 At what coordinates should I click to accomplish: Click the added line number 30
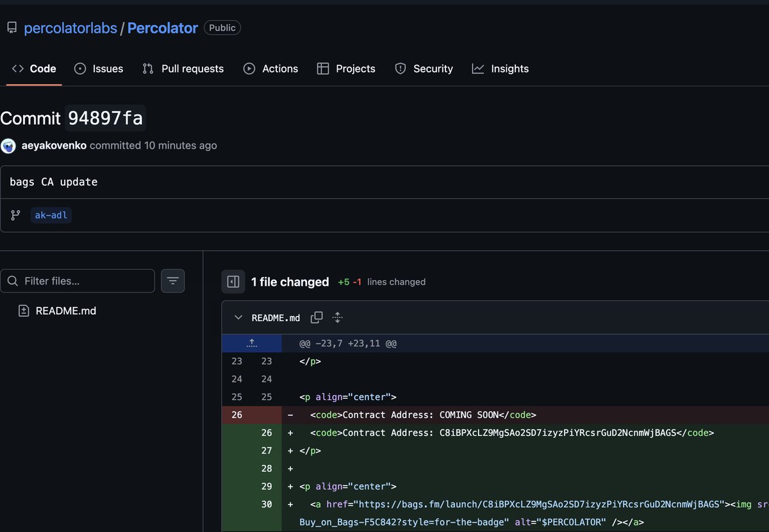[x=267, y=504]
